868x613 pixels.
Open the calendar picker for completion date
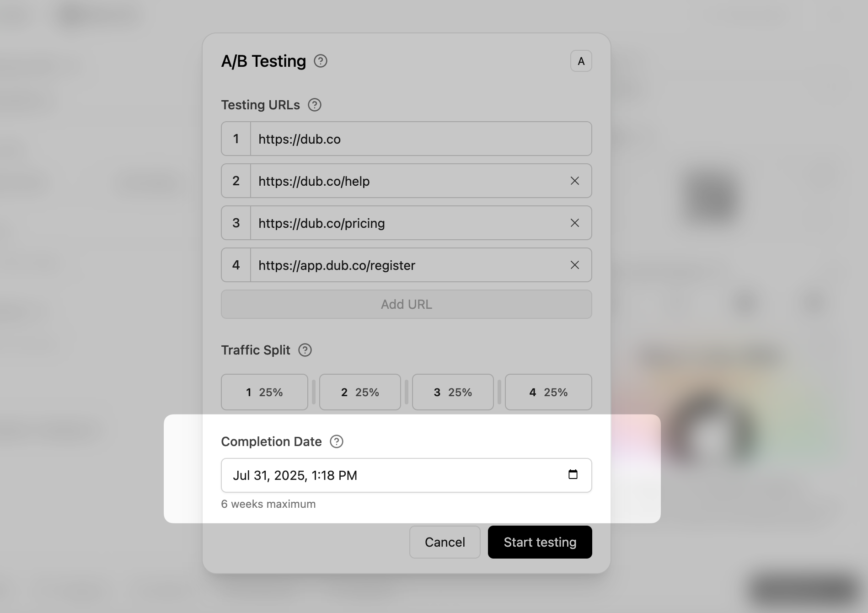click(573, 474)
